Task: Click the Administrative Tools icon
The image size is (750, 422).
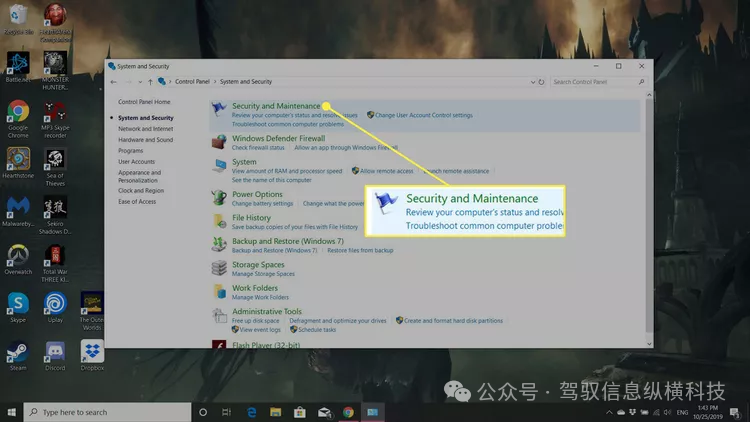Action: tap(219, 315)
